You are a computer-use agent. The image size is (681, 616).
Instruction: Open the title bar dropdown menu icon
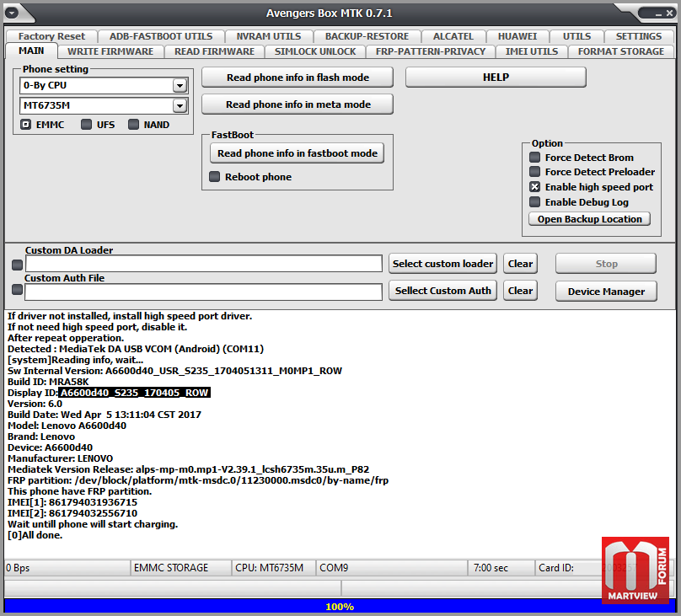click(12, 13)
